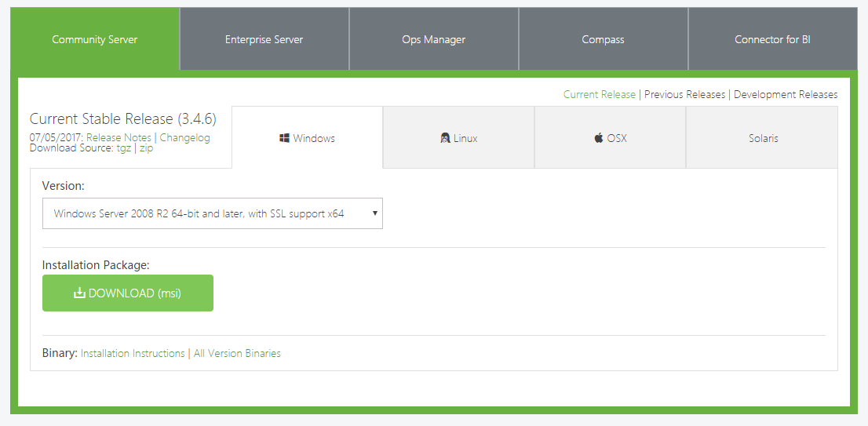Open Installation Instructions link
868x426 pixels.
(133, 354)
